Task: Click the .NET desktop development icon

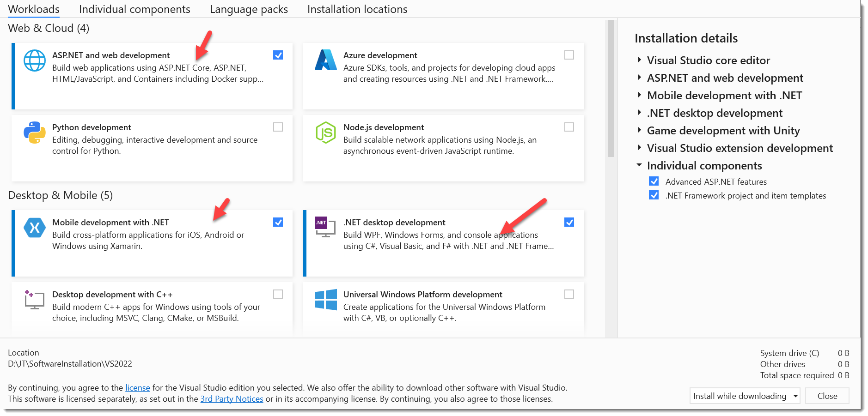Action: click(325, 227)
